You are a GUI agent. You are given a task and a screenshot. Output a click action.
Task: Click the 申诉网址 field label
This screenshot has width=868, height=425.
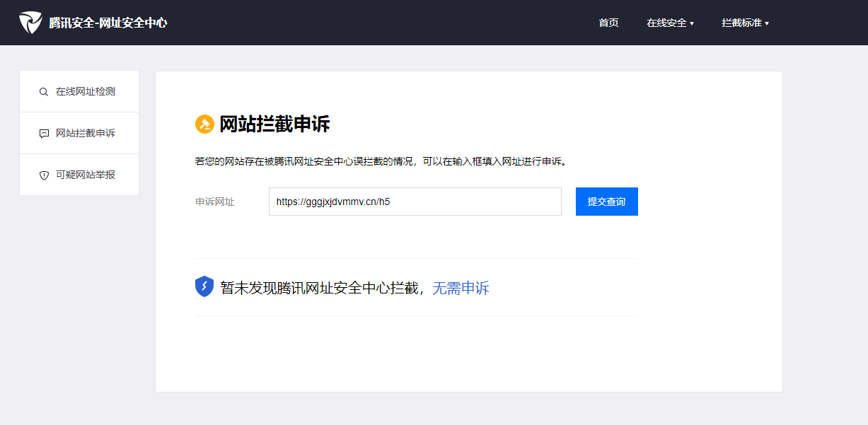coord(215,202)
